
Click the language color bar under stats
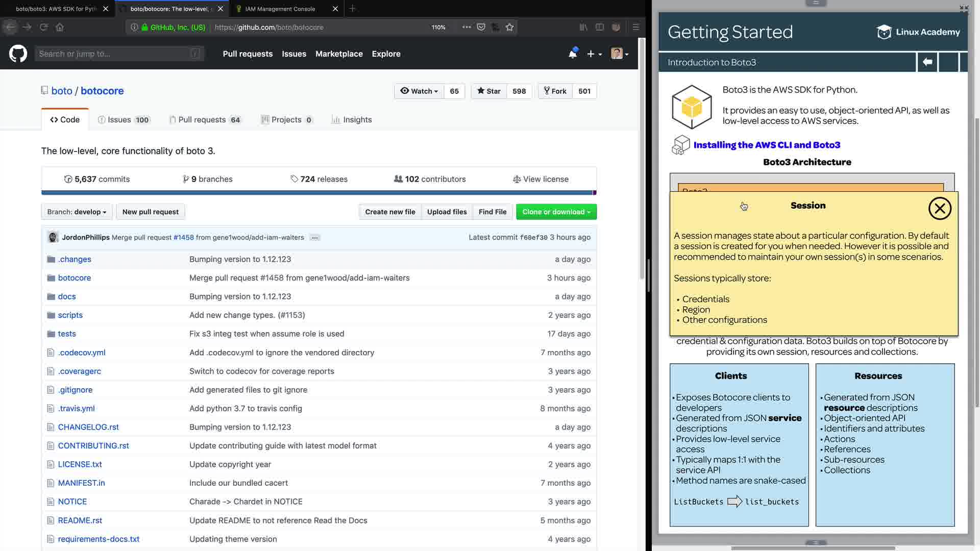[x=318, y=193]
